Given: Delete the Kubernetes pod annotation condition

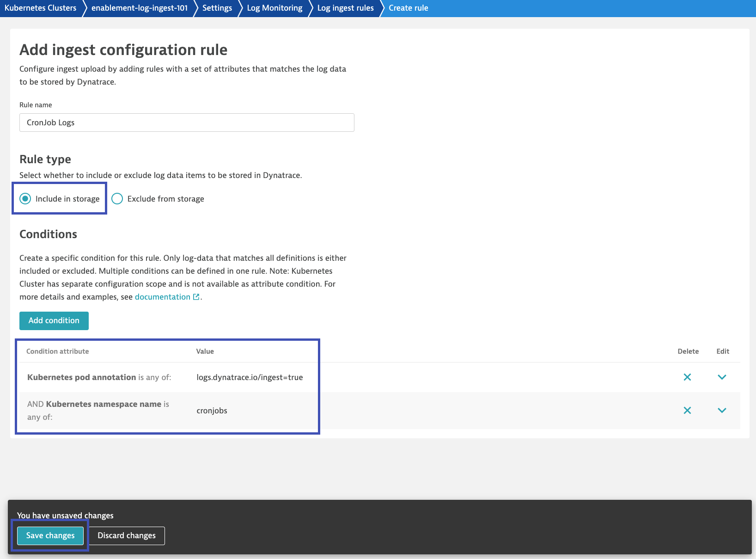Looking at the screenshot, I should click(687, 377).
